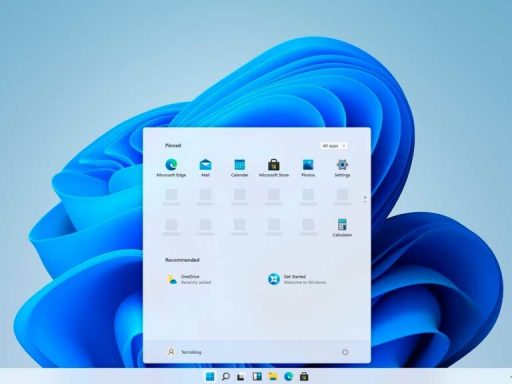The height and width of the screenshot is (384, 512).
Task: Click the pinned apps page indicator dots
Action: pos(365,200)
